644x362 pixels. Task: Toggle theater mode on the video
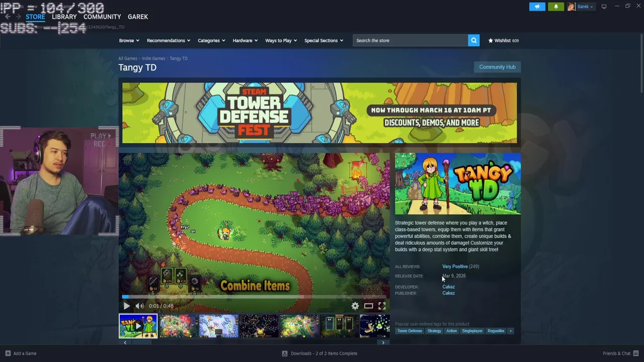368,306
